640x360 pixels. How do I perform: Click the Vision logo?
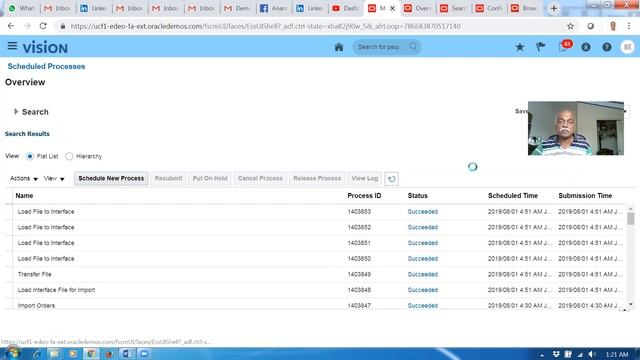45,48
